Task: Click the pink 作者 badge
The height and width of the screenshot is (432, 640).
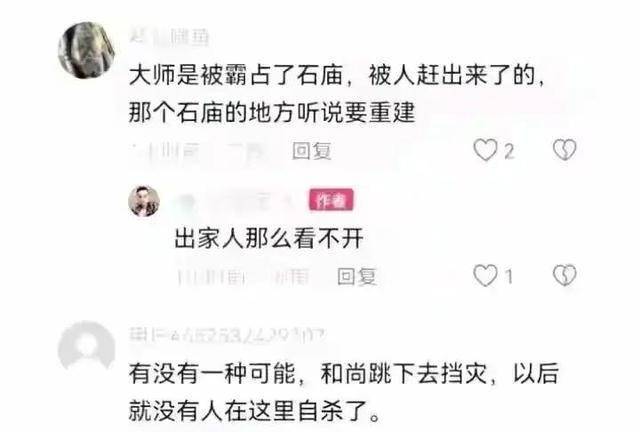Action: coord(331,200)
